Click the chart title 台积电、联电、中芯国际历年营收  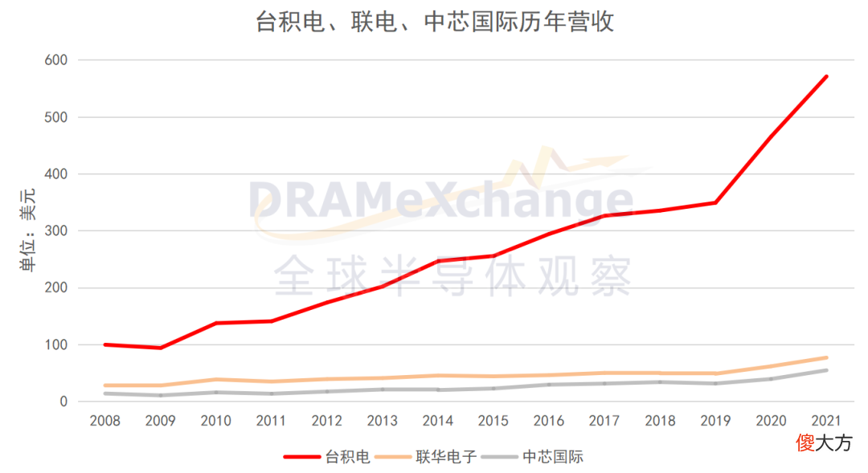[x=435, y=22]
